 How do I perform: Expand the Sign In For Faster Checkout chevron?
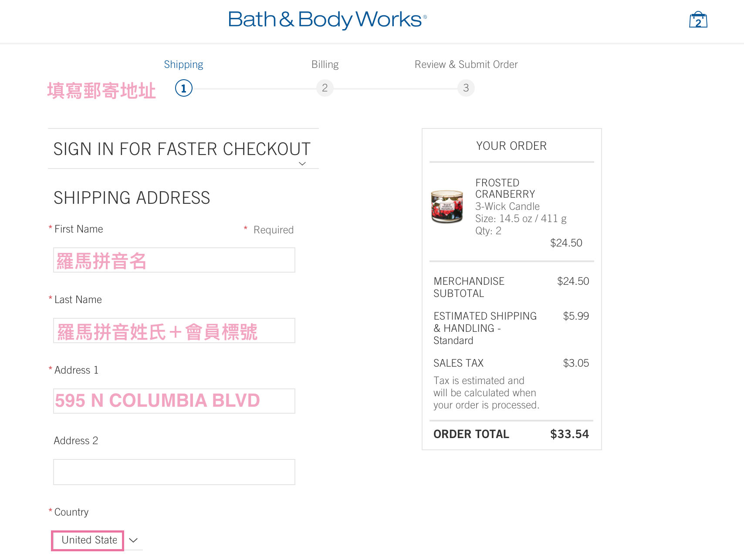click(x=302, y=164)
